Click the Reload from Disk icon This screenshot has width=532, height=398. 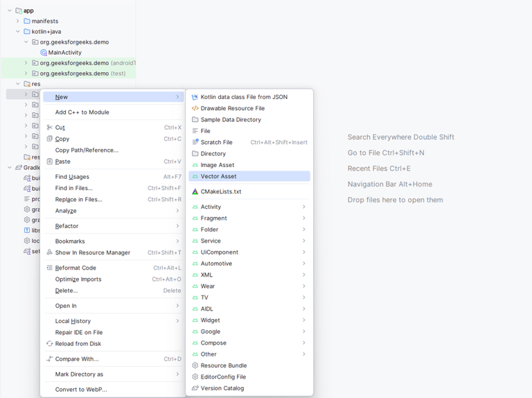50,344
